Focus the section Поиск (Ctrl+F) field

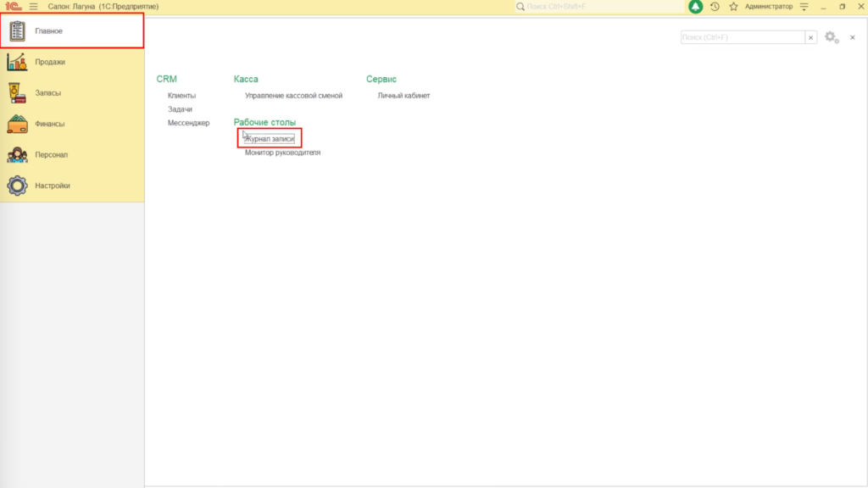click(x=743, y=37)
